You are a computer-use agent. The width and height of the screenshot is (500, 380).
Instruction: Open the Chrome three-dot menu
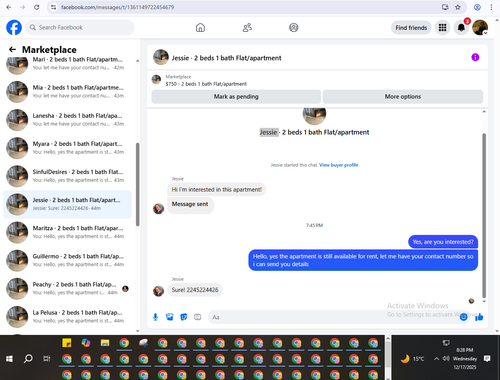pos(491,7)
